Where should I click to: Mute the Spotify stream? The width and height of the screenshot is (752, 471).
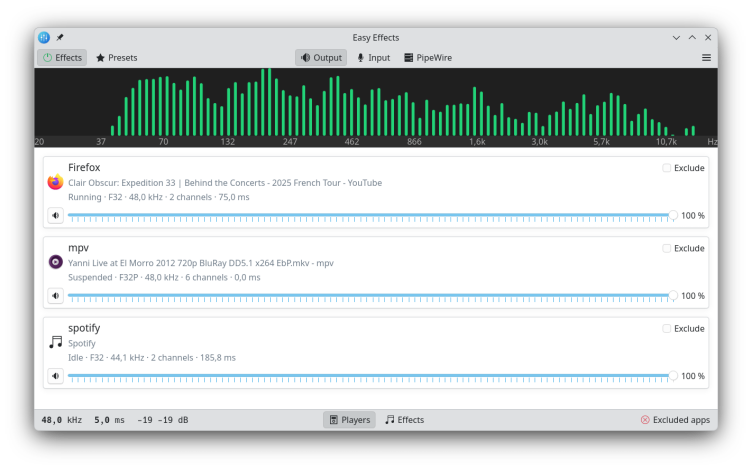(56, 376)
